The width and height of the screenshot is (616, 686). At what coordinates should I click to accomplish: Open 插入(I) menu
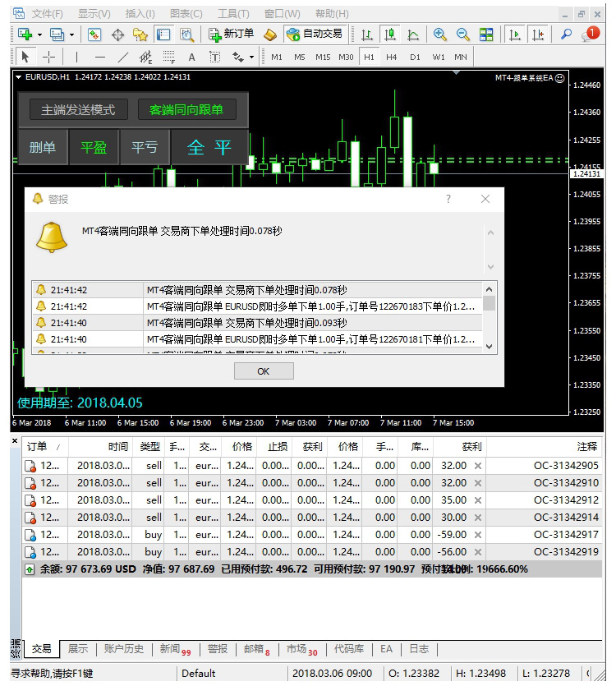coord(140,14)
